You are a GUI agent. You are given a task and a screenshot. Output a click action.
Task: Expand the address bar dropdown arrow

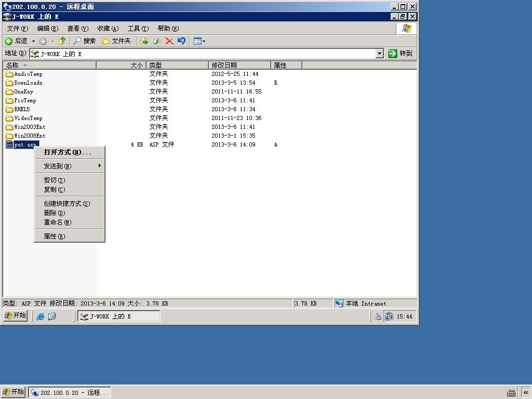pos(380,54)
